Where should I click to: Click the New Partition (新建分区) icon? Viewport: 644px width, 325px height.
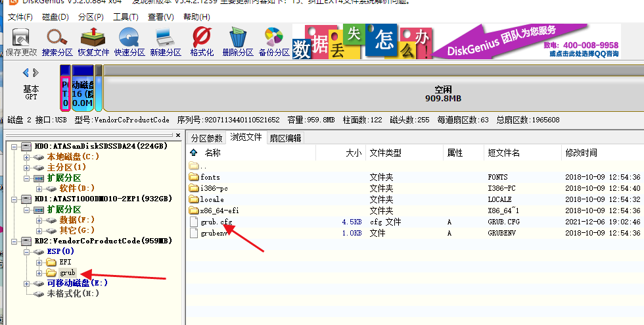pos(166,41)
